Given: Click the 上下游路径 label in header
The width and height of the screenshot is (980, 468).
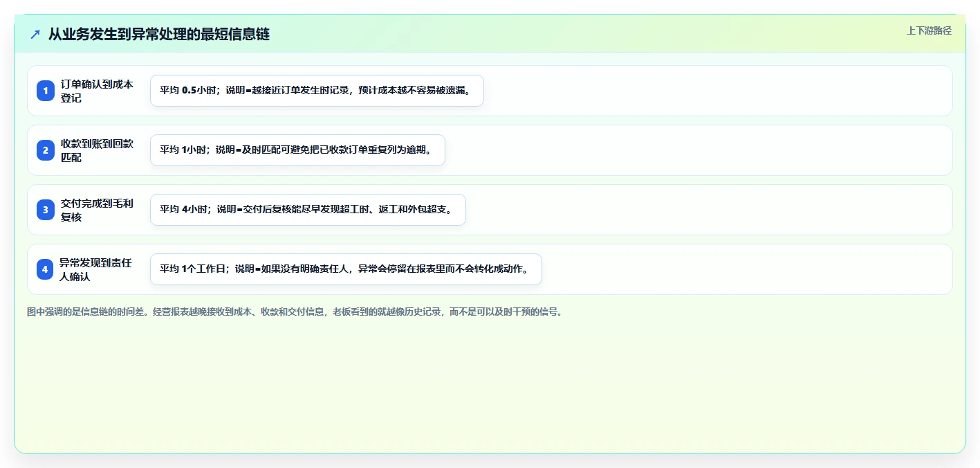Looking at the screenshot, I should click(x=929, y=30).
